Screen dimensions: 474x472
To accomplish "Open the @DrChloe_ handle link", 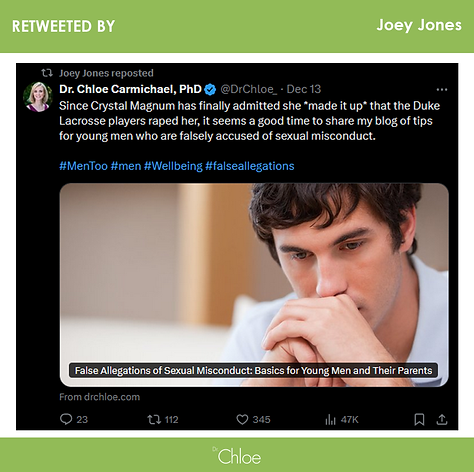I will coord(249,89).
